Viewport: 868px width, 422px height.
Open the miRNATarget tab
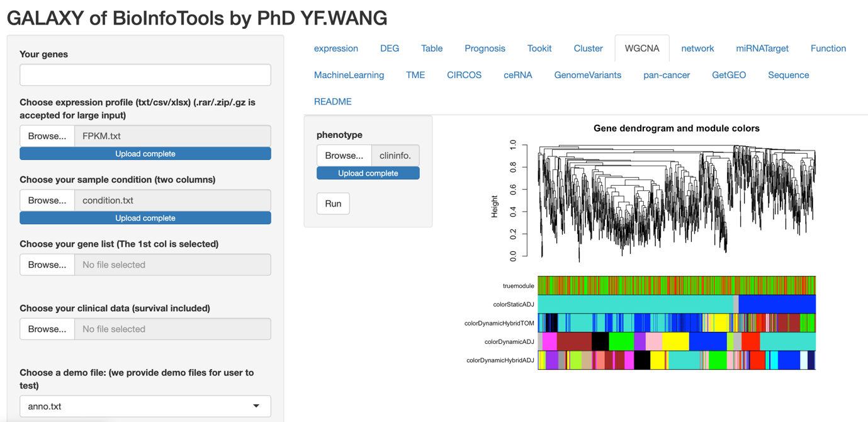click(x=762, y=48)
